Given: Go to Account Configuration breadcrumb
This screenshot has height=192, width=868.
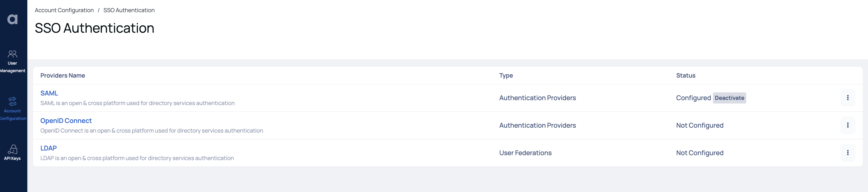Looking at the screenshot, I should click(x=64, y=10).
